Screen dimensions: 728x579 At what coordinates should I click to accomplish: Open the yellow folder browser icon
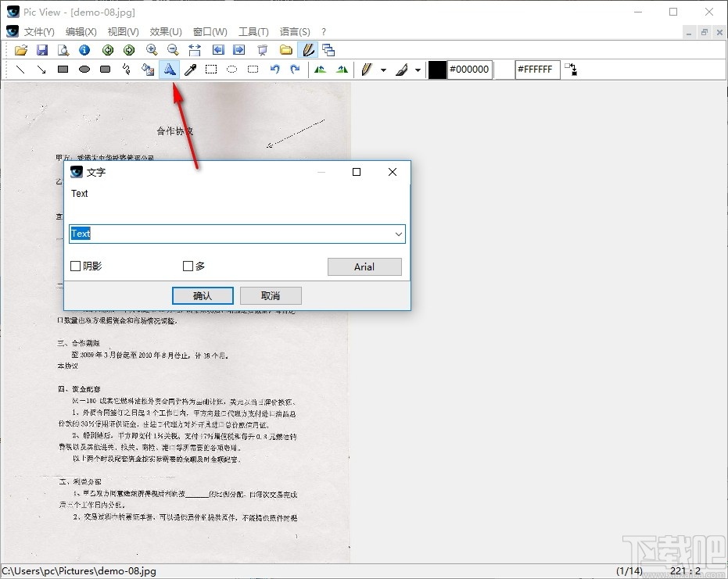pos(286,50)
